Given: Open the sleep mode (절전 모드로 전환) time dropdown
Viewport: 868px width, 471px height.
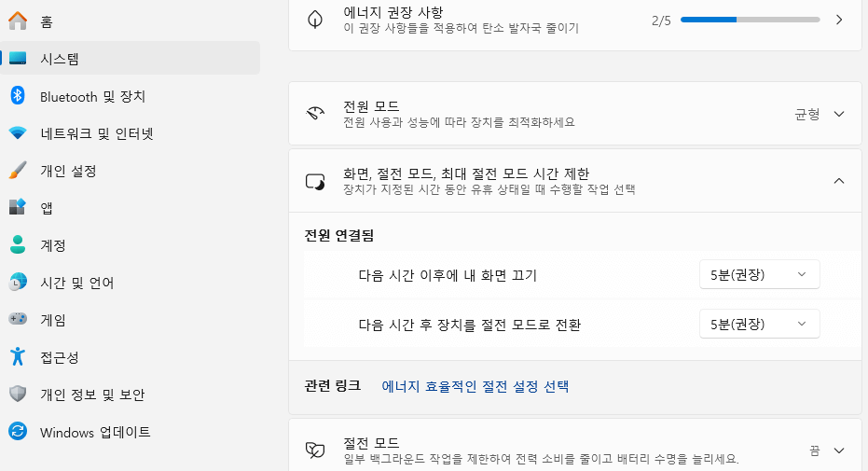Looking at the screenshot, I should 759,324.
